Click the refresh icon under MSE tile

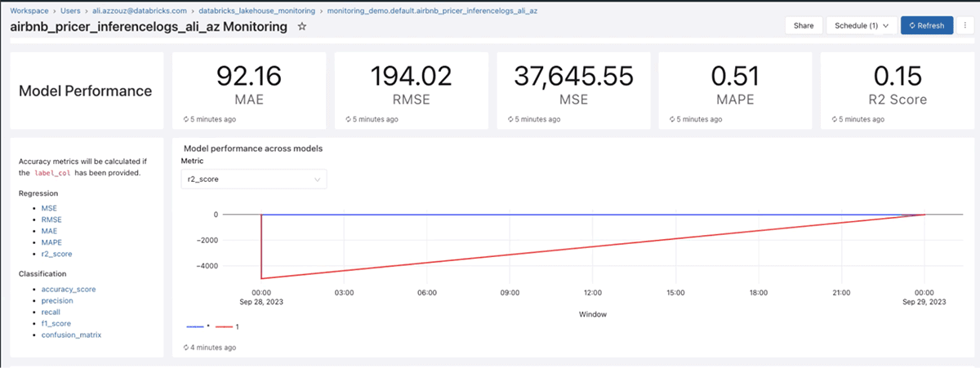coord(510,119)
